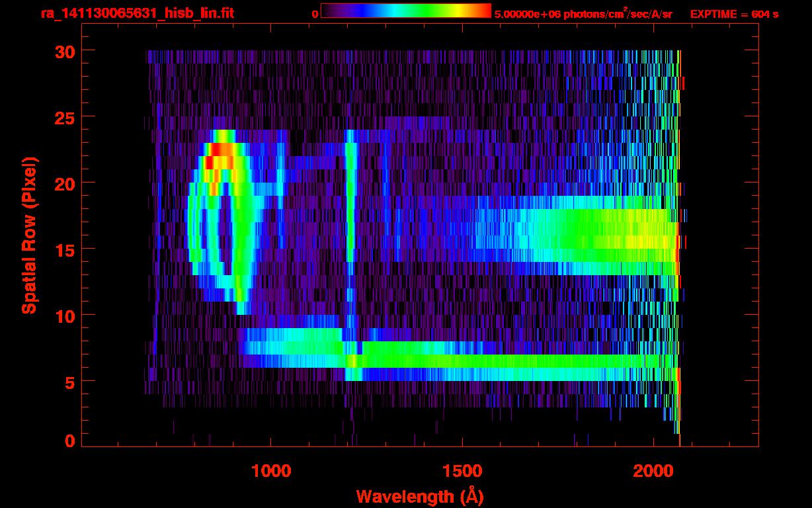
Task: Click the y-axis tick label 10
Action: point(64,316)
